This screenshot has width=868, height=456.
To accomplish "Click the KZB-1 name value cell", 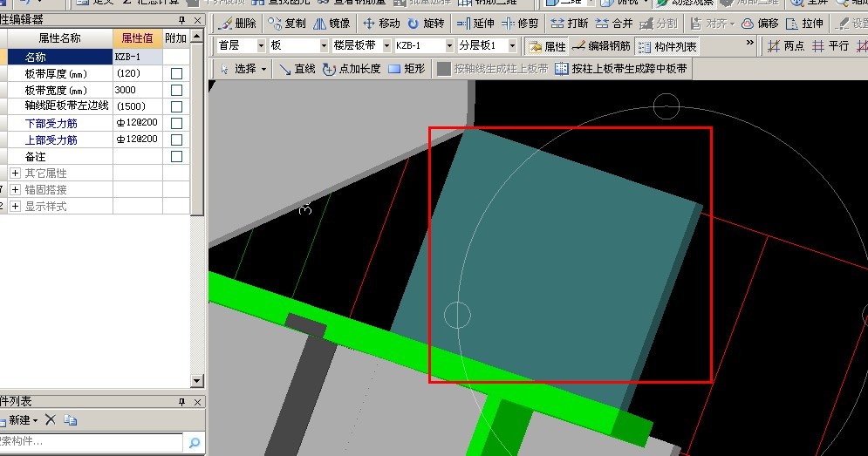I will point(138,57).
